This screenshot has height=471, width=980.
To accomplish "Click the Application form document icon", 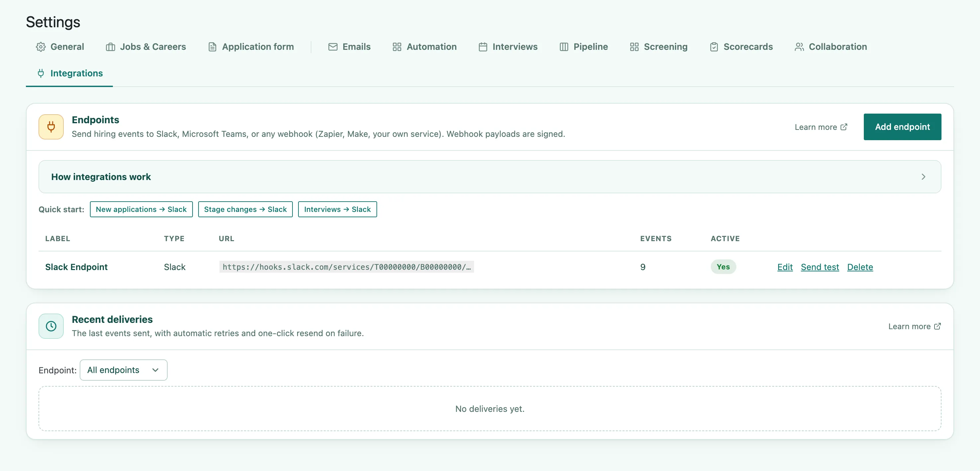I will 212,47.
